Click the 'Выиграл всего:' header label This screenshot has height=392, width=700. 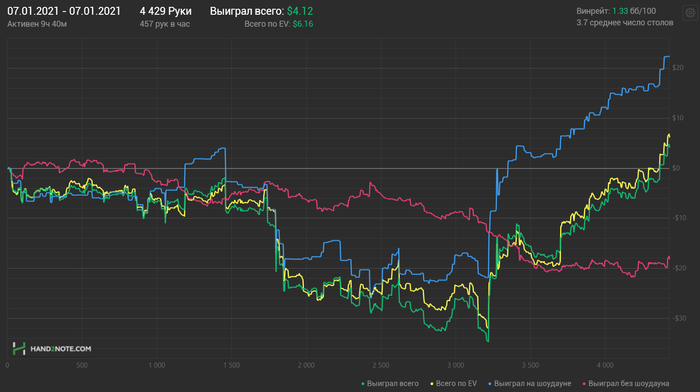click(x=247, y=11)
